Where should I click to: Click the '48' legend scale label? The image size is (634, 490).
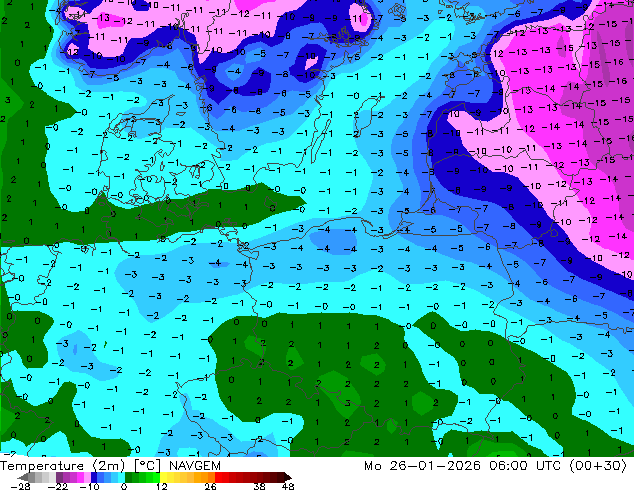[x=288, y=486]
